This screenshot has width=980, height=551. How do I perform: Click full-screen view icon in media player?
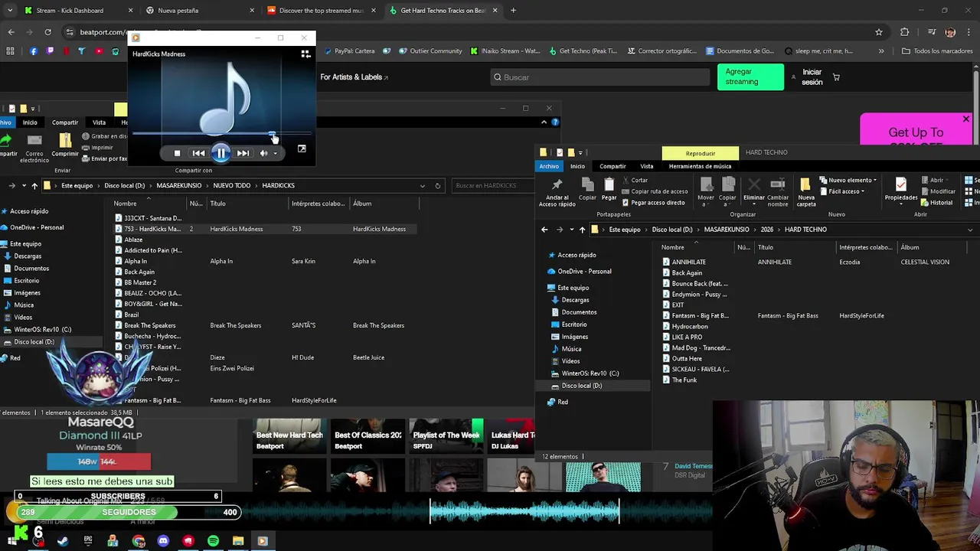click(302, 149)
